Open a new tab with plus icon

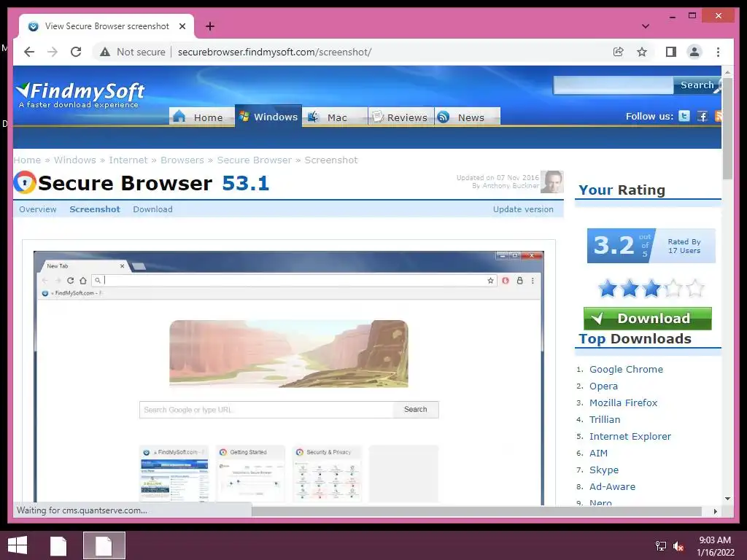click(x=209, y=26)
